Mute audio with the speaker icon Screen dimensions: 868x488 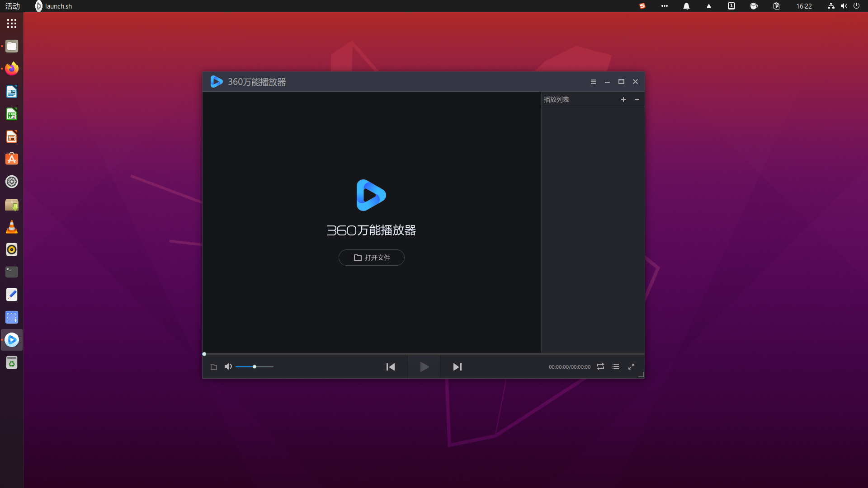228,366
